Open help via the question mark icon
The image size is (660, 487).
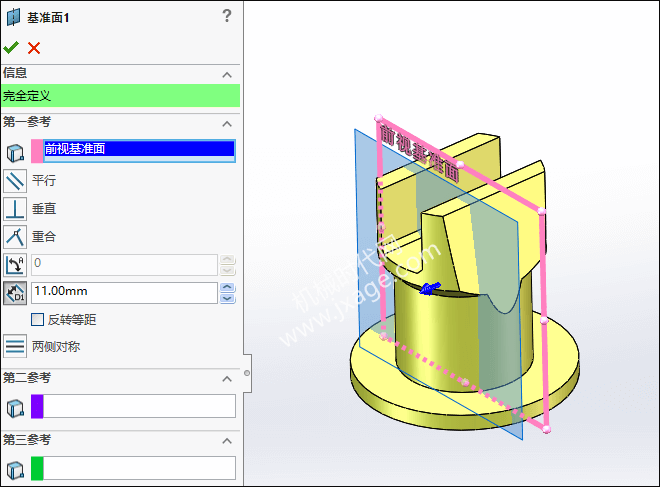click(227, 16)
